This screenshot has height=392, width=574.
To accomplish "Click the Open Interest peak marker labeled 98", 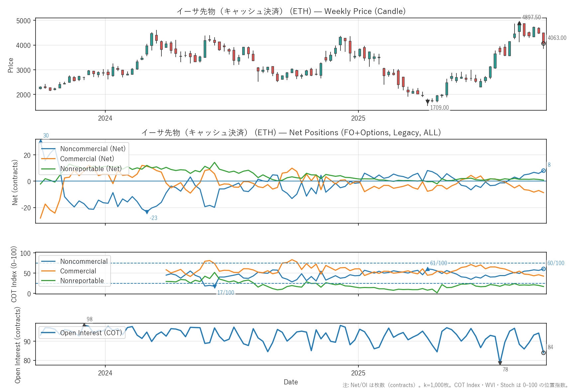I will pos(84,325).
